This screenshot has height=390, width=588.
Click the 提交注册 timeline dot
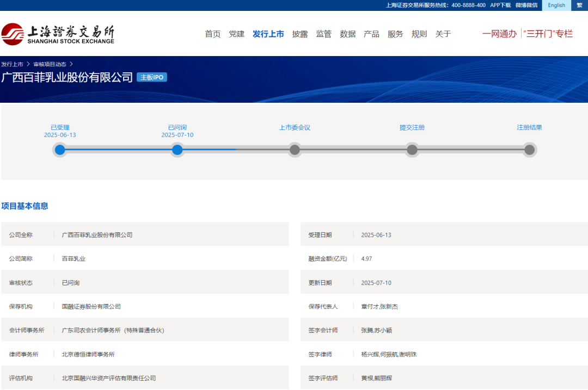(412, 150)
